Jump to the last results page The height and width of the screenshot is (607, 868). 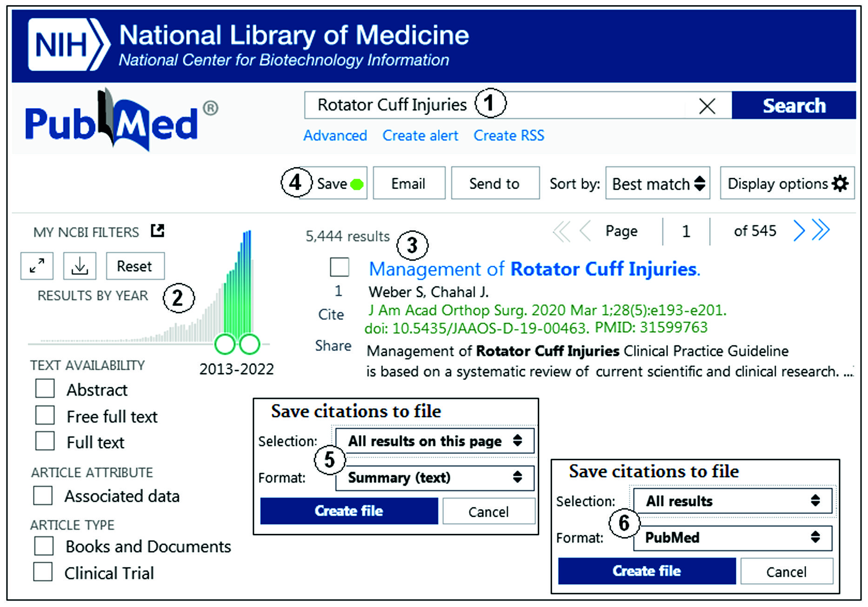[x=821, y=230]
